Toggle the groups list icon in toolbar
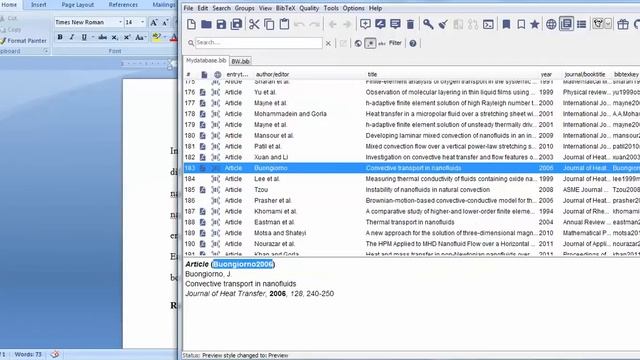 click(x=581, y=24)
